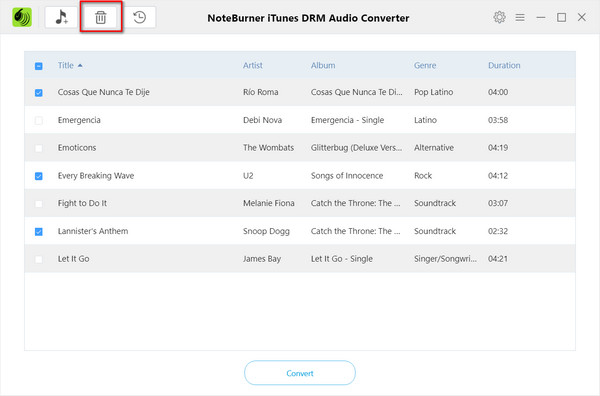The image size is (600, 396).
Task: Click artist Melanie Fiona
Action: [269, 203]
